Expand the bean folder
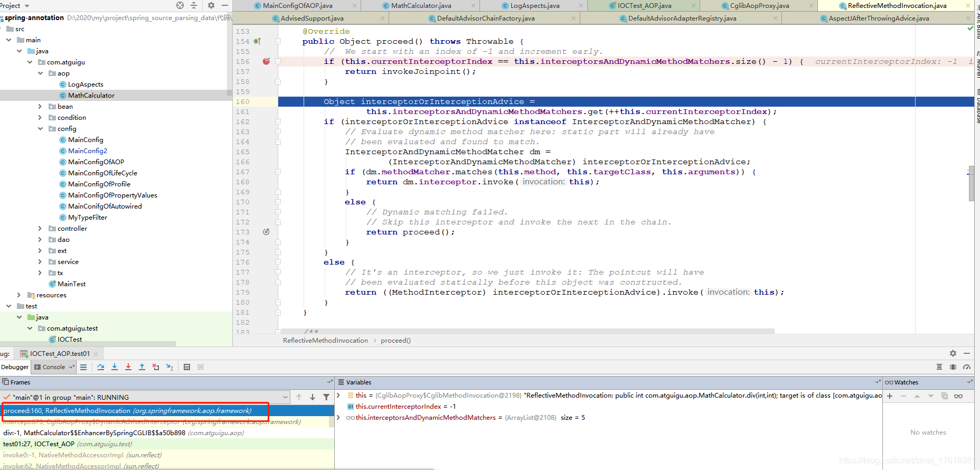The height and width of the screenshot is (470, 980). click(40, 107)
